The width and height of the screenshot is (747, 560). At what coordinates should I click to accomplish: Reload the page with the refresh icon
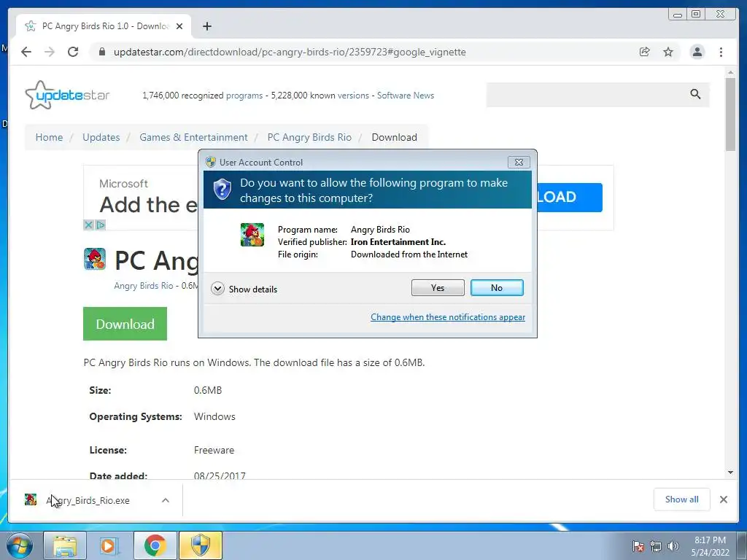[x=73, y=52]
